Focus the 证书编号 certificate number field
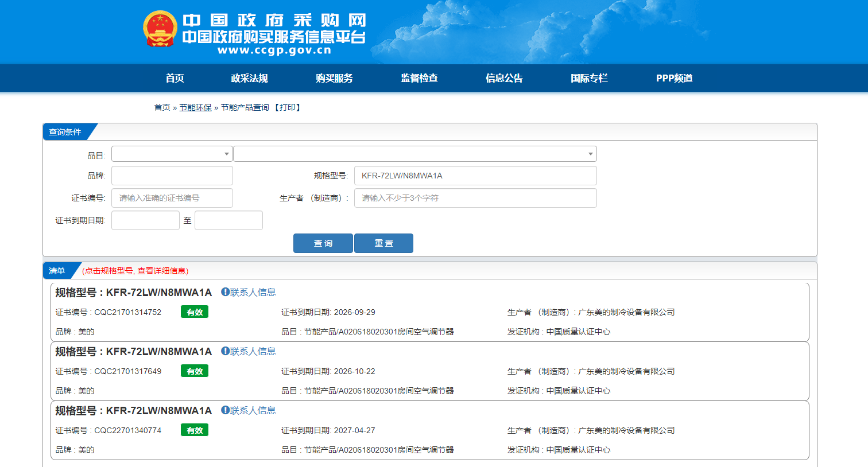868x467 pixels. 172,198
